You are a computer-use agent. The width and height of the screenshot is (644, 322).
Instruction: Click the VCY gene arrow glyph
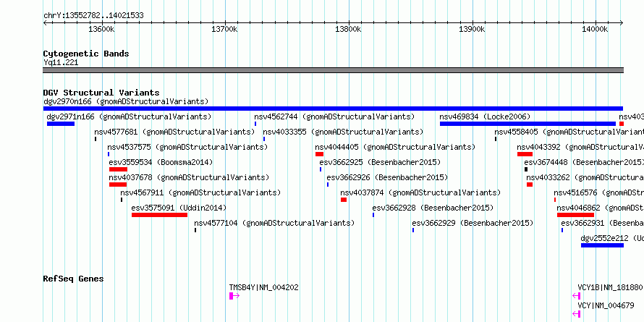tap(577, 314)
